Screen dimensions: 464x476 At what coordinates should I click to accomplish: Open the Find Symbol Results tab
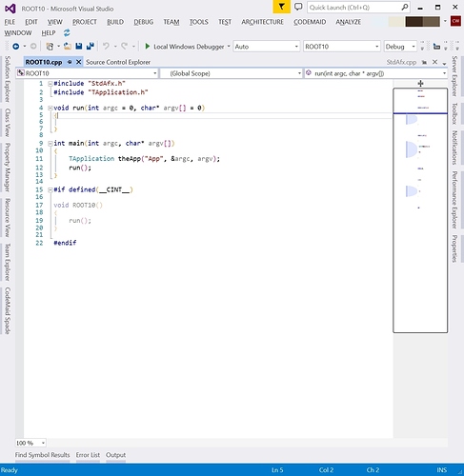42,455
